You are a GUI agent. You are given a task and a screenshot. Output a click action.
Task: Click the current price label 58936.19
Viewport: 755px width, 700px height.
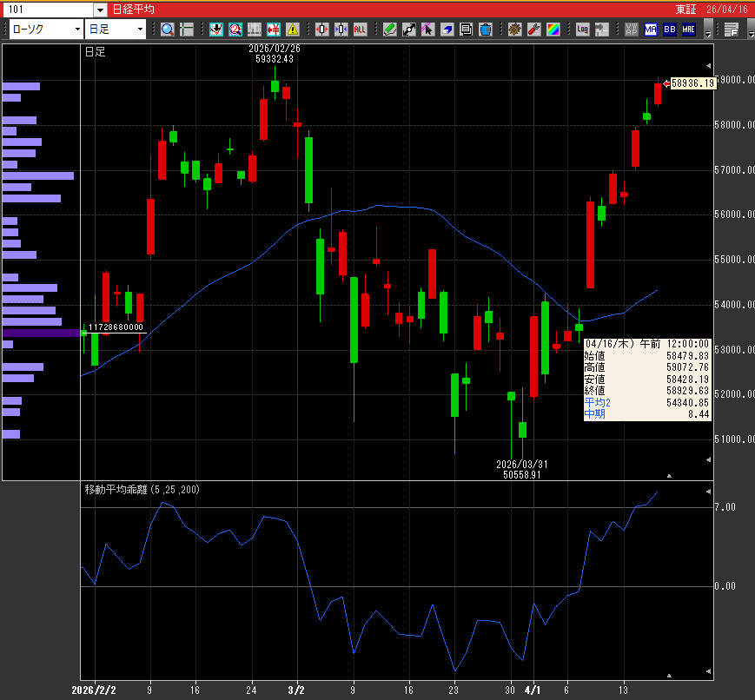(693, 83)
